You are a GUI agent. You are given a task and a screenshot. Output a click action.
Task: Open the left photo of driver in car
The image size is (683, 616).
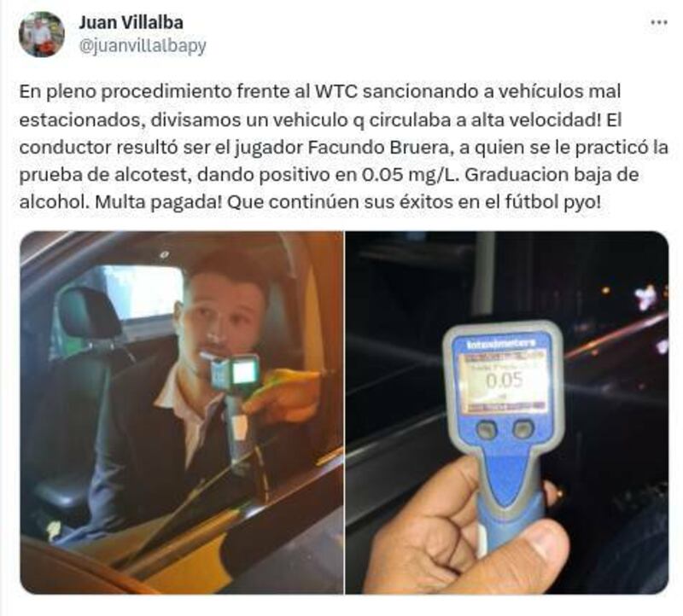click(x=182, y=412)
